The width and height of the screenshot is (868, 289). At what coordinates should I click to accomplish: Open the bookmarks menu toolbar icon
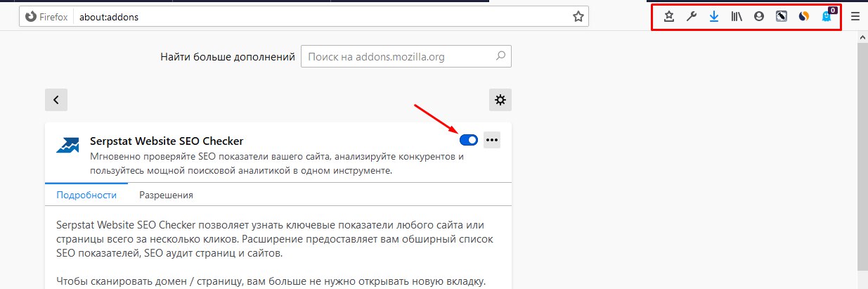(669, 17)
